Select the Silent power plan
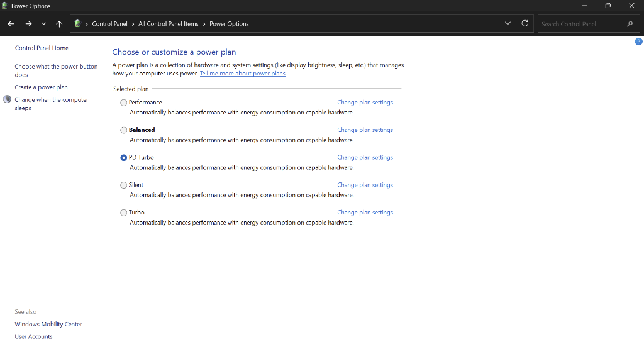 124,186
